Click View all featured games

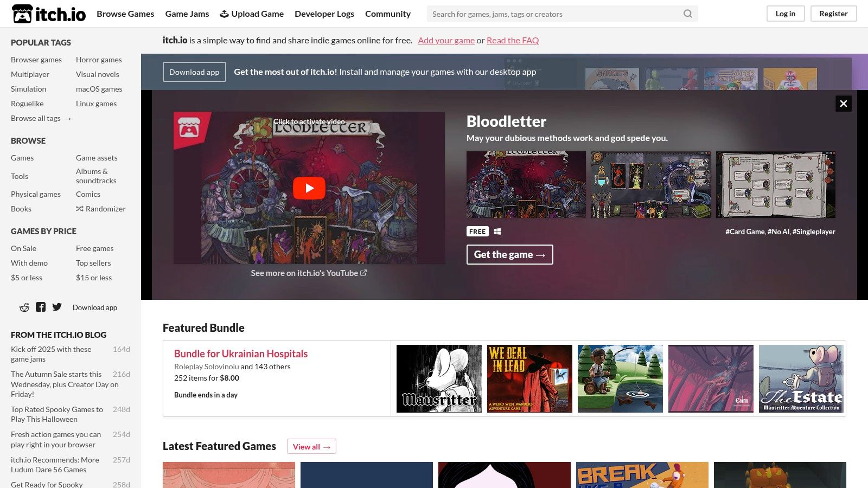point(311,447)
